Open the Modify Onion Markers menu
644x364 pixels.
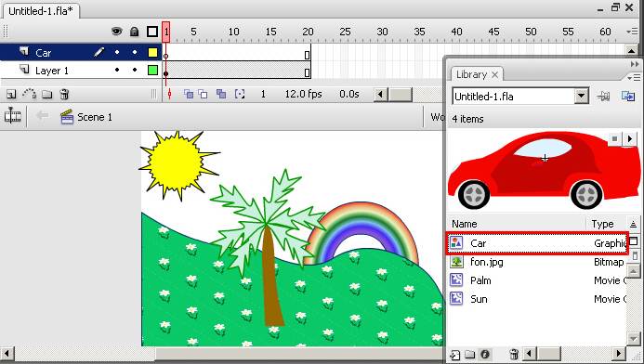(240, 94)
